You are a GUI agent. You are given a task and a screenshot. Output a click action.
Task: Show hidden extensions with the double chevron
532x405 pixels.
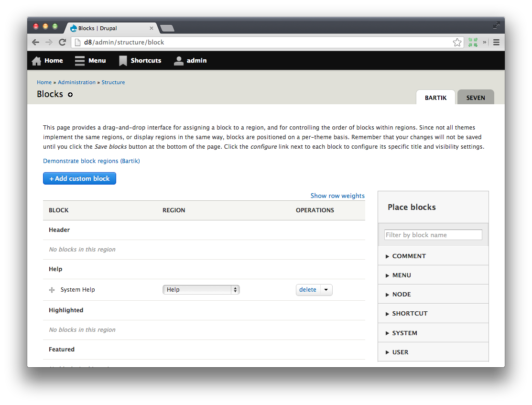pos(485,43)
